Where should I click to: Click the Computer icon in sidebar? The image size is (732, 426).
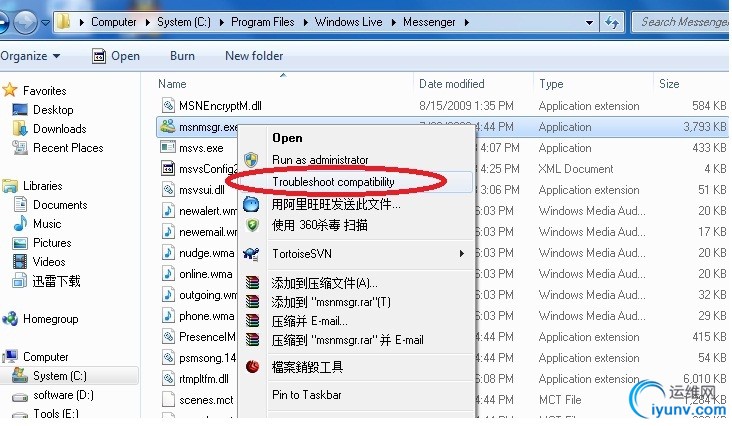point(10,357)
